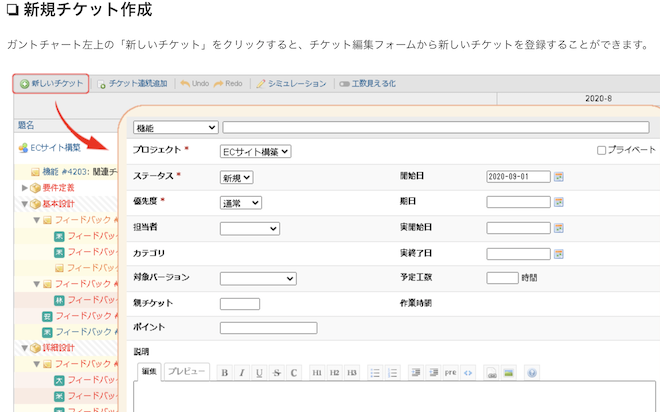Select the 基本設計 version row
The width and height of the screenshot is (660, 412).
coord(59,204)
